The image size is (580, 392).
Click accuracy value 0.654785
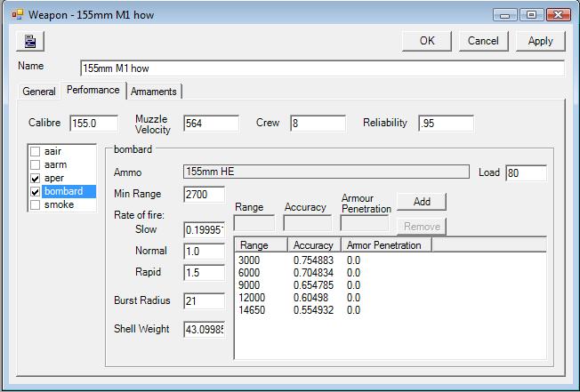(x=313, y=285)
